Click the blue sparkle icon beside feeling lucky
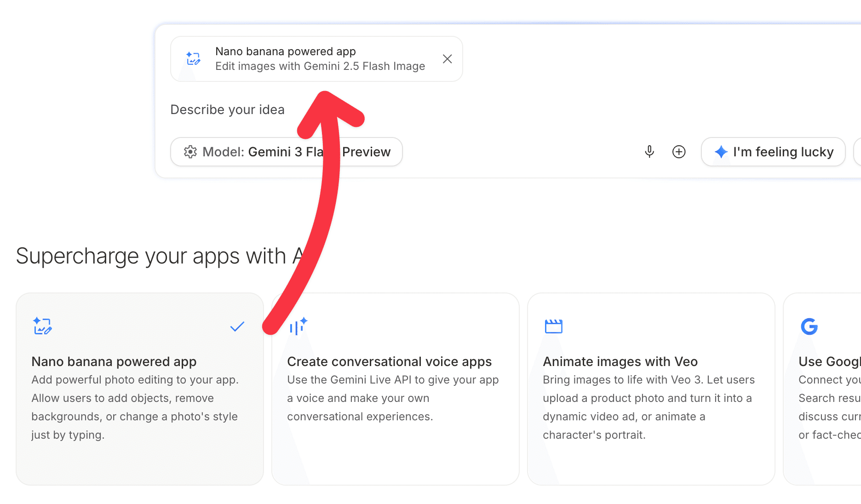This screenshot has height=504, width=861. [721, 152]
